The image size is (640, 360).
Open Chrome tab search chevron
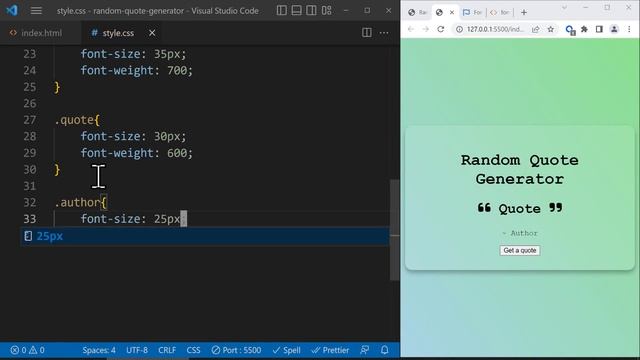(x=564, y=7)
